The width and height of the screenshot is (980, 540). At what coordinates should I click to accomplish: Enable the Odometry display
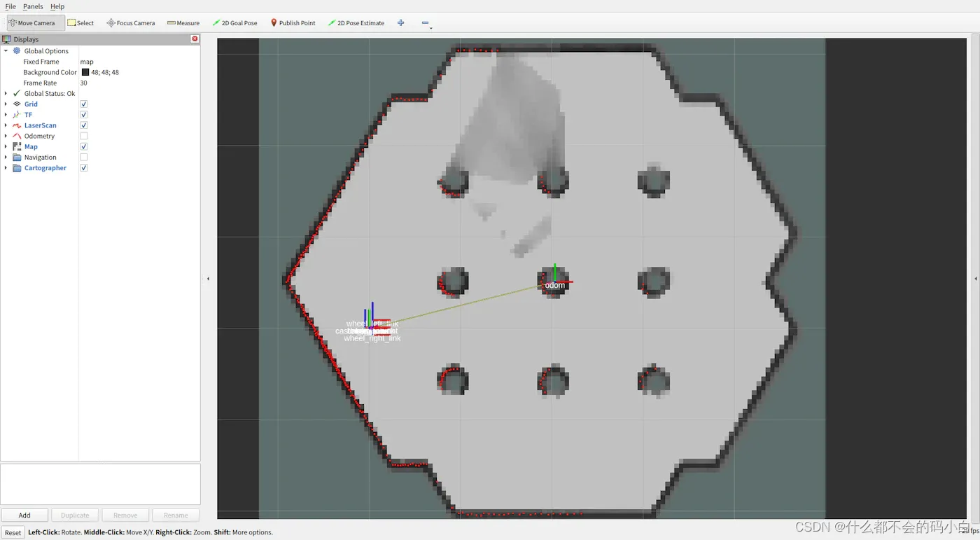pos(83,136)
